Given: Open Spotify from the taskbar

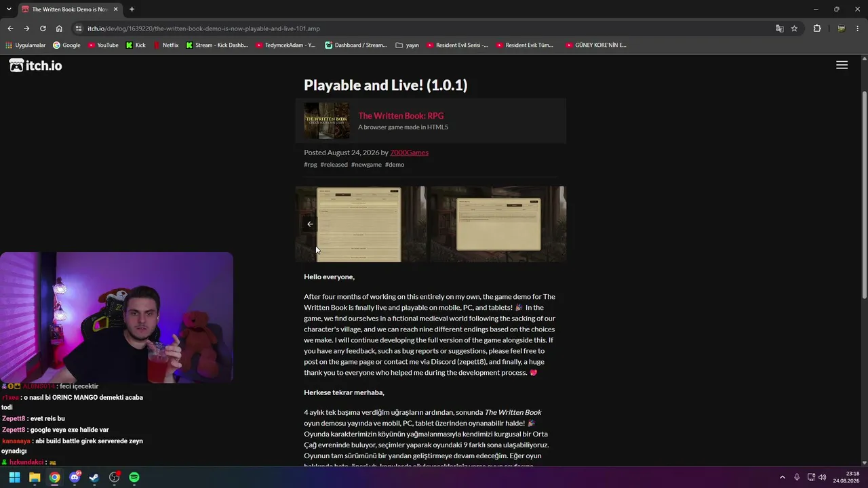Looking at the screenshot, I should coord(134,477).
